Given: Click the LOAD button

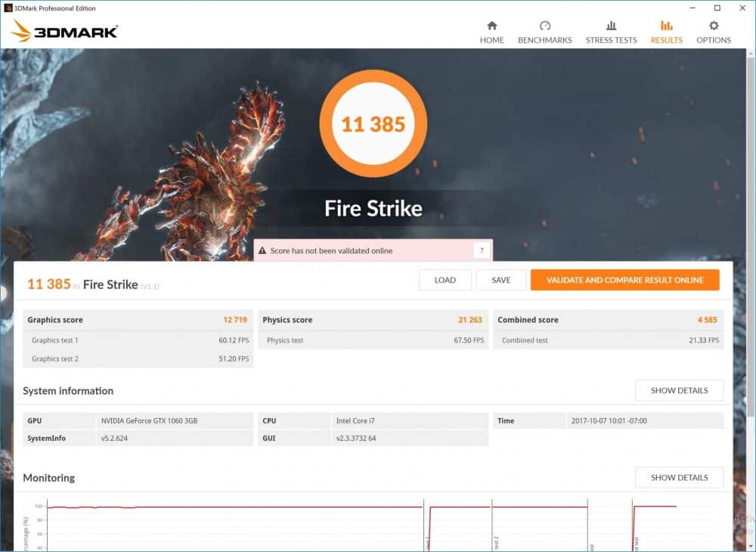Looking at the screenshot, I should point(445,280).
